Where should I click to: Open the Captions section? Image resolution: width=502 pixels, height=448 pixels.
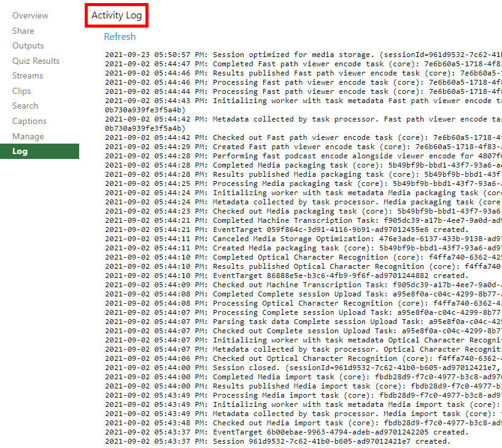[x=29, y=121]
